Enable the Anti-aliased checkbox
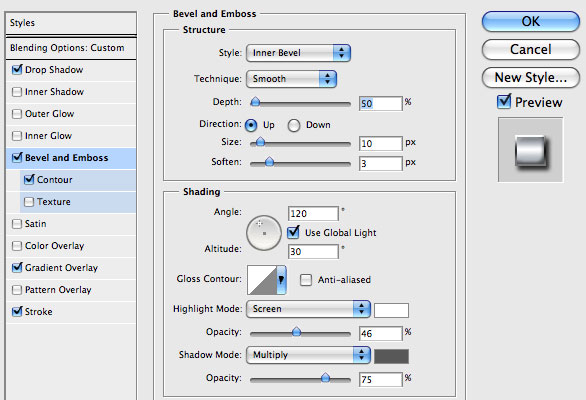This screenshot has height=400, width=586. pos(306,280)
